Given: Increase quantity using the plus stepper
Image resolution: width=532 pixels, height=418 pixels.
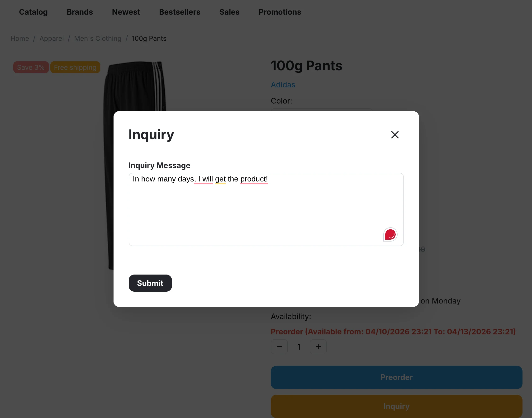Looking at the screenshot, I should [x=318, y=347].
